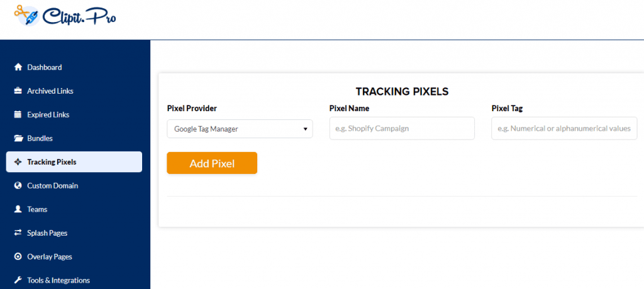This screenshot has height=289, width=644.
Task: Open Archived Links from the sidebar
Action: tap(50, 91)
